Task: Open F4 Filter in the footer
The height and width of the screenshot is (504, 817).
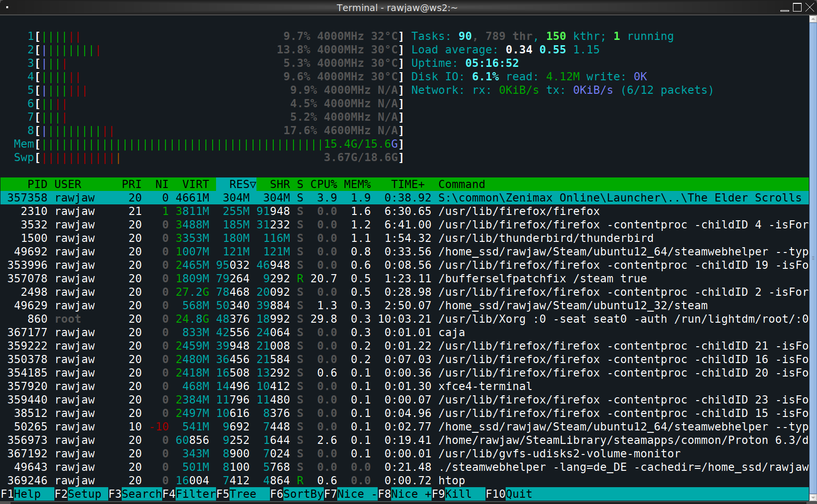Action: click(x=189, y=494)
